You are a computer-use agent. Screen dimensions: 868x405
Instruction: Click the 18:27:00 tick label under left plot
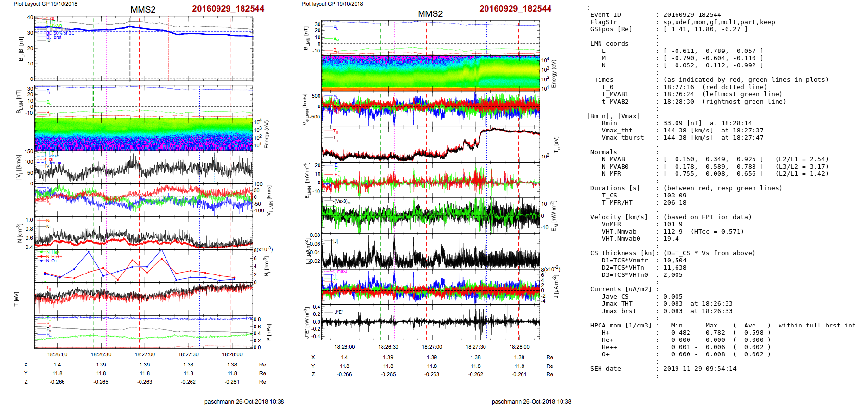tap(145, 354)
